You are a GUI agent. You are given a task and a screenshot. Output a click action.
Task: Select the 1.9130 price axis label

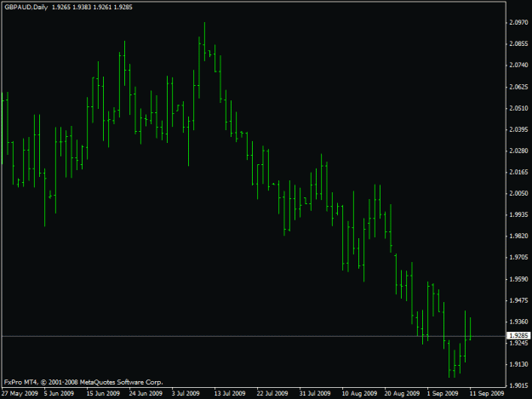click(x=518, y=364)
